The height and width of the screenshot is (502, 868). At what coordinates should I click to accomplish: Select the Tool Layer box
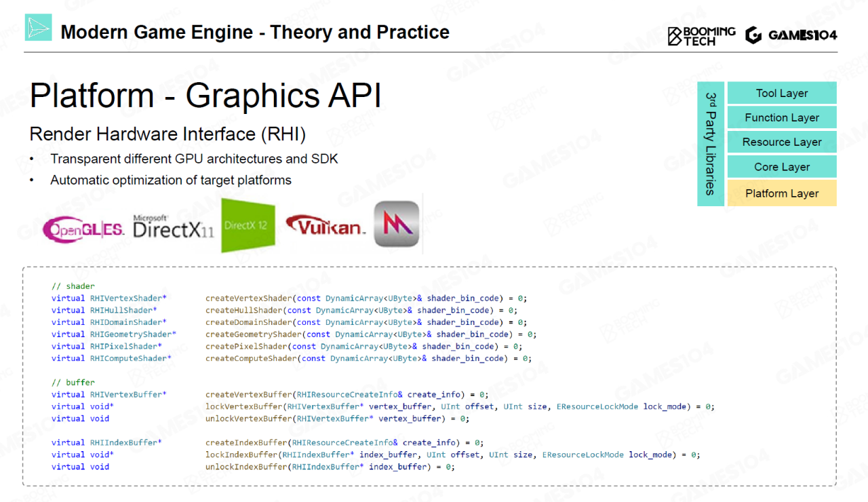point(782,94)
